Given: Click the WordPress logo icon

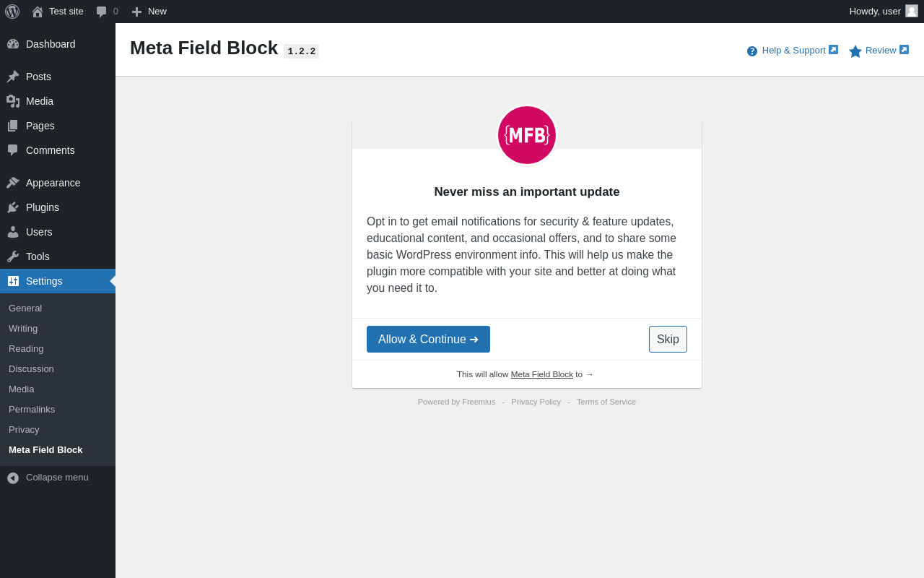Looking at the screenshot, I should pos(12,12).
